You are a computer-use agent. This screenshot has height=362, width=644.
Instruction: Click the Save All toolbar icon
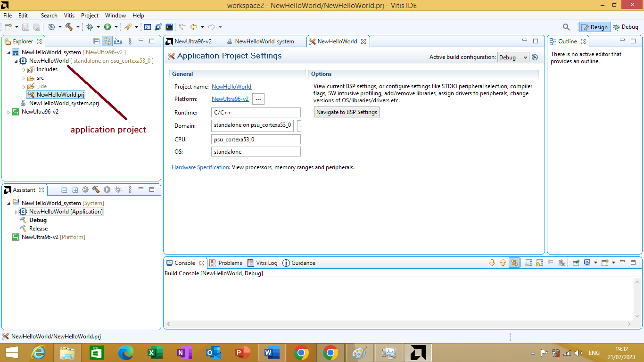[36, 27]
